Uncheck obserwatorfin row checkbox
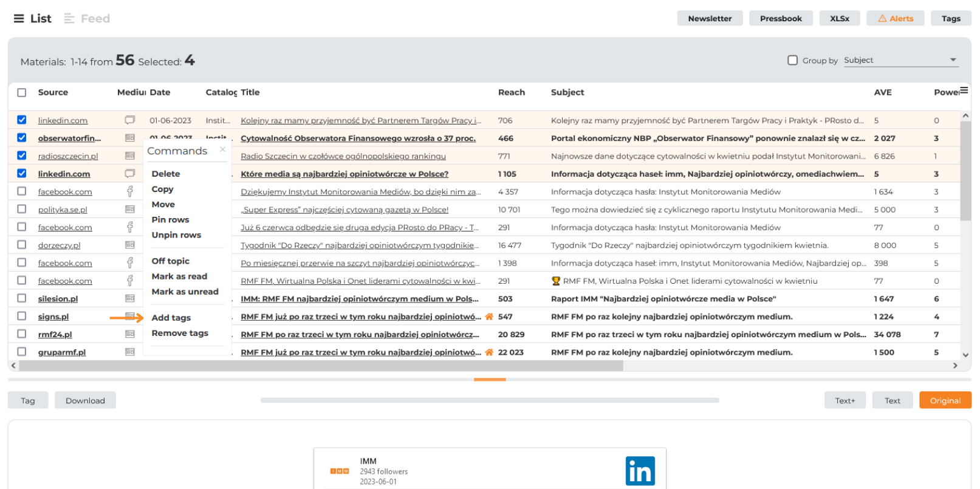This screenshot has height=489, width=980. [22, 138]
